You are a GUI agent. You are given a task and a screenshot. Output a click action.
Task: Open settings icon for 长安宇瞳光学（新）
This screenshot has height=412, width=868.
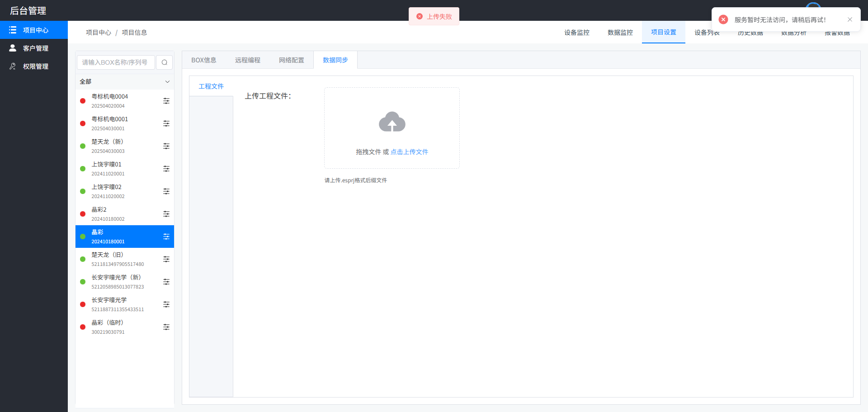[166, 282]
